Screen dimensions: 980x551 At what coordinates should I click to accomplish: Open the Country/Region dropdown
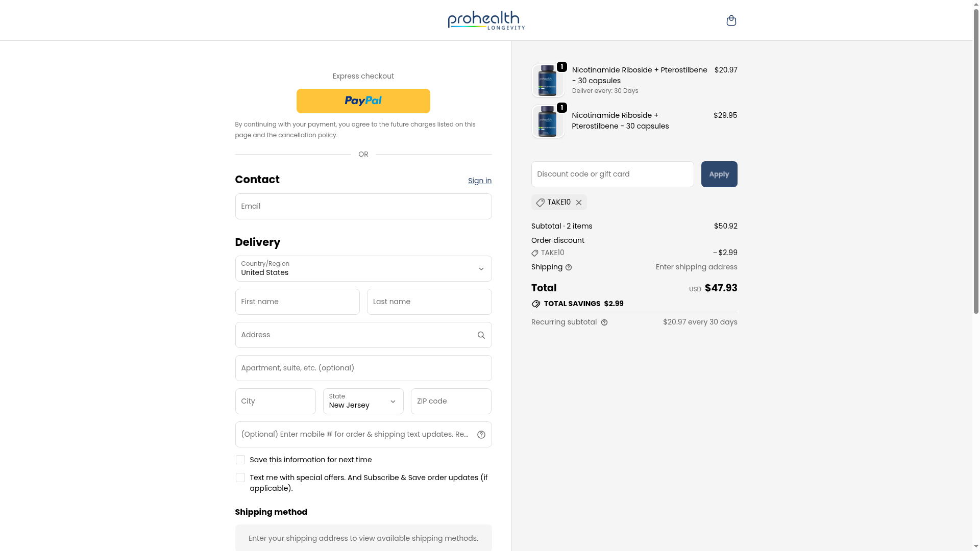(363, 269)
